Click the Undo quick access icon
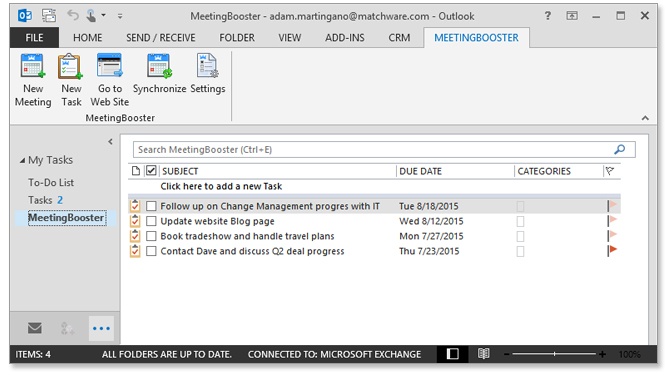 (73, 16)
